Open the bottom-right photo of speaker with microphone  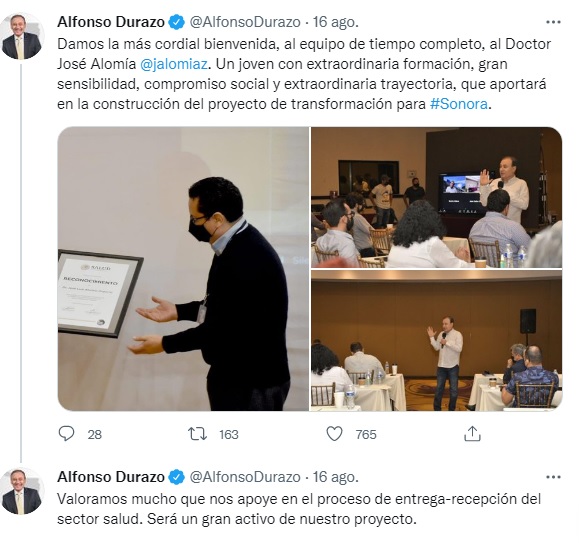click(x=436, y=340)
